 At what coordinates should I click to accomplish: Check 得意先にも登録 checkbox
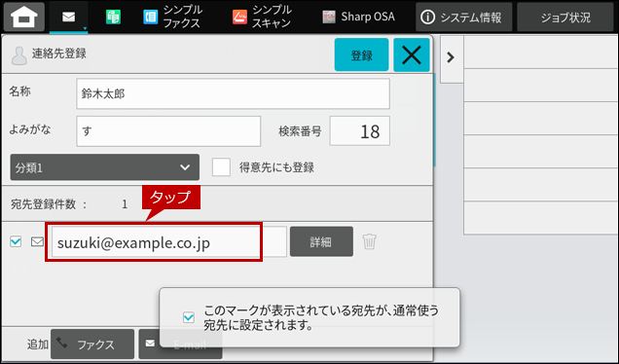(221, 167)
